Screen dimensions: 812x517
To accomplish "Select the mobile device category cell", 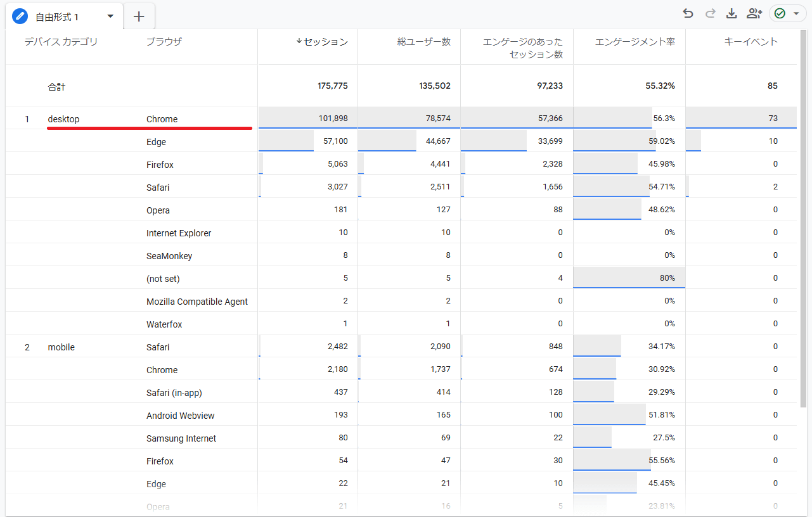I will [61, 347].
